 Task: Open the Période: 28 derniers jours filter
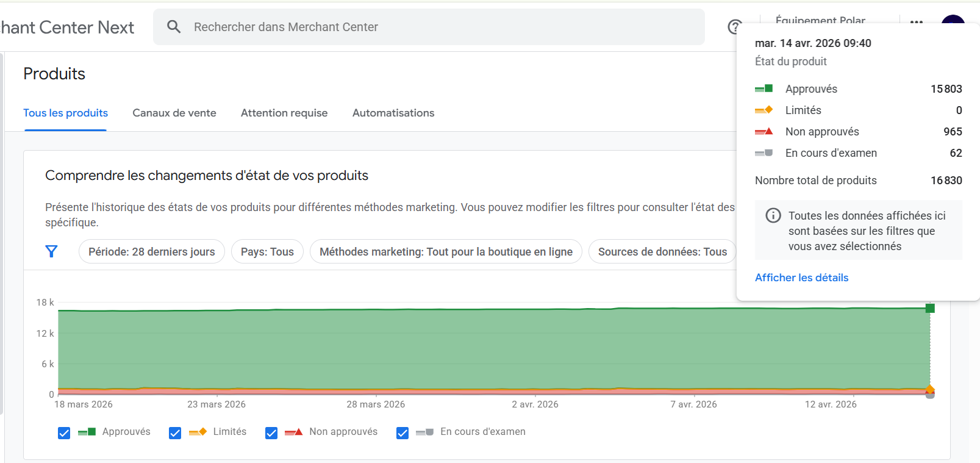click(151, 251)
